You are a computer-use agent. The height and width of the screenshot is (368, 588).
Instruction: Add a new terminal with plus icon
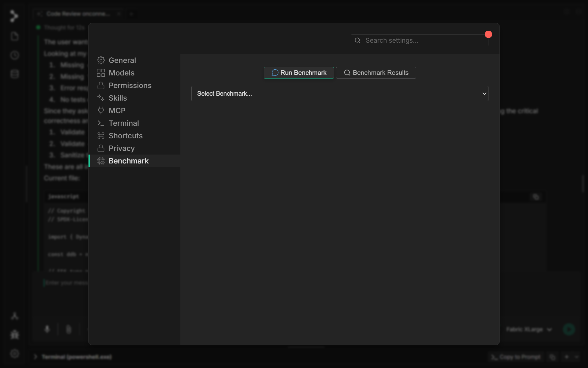567,357
